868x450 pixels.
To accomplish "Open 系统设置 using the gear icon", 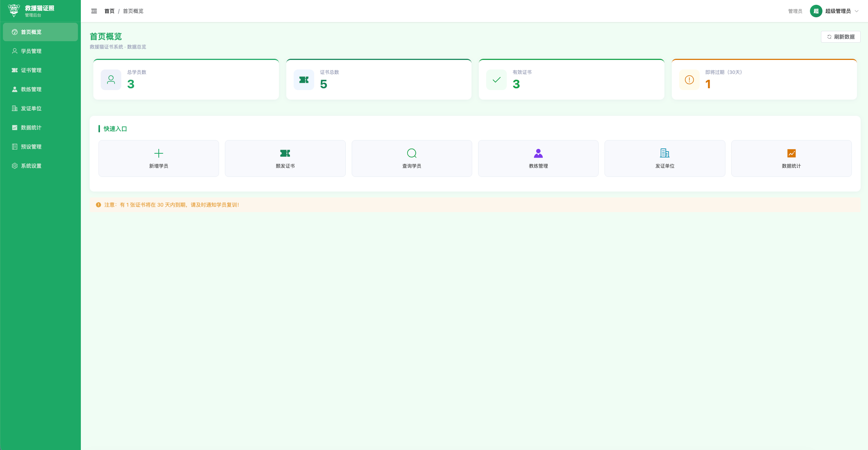I will (15, 166).
